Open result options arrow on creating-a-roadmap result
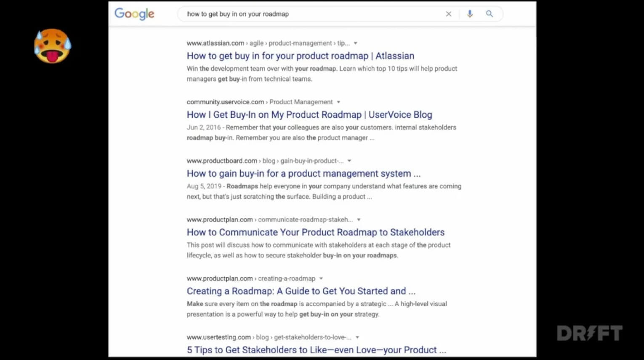The width and height of the screenshot is (644, 360). (x=321, y=278)
